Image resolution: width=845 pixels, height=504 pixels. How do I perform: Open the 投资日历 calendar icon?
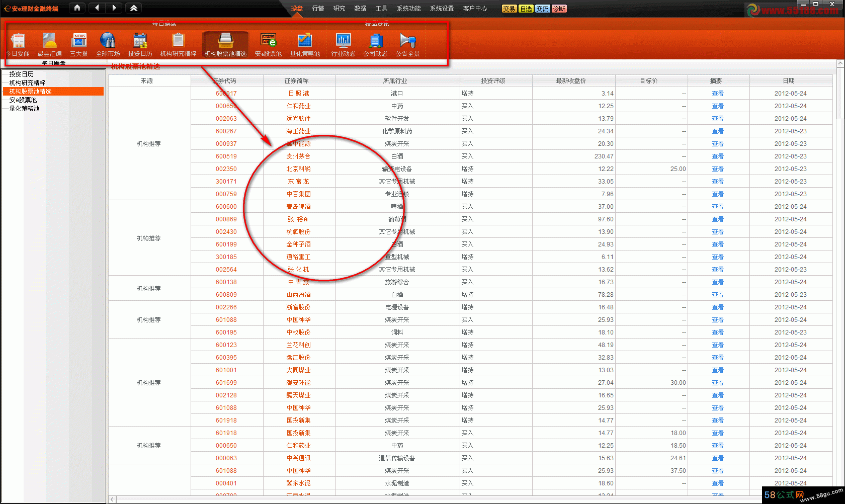(x=140, y=44)
